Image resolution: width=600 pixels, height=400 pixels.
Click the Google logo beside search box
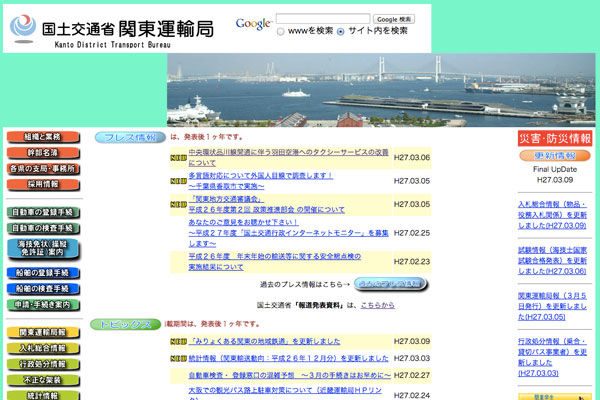click(x=254, y=23)
